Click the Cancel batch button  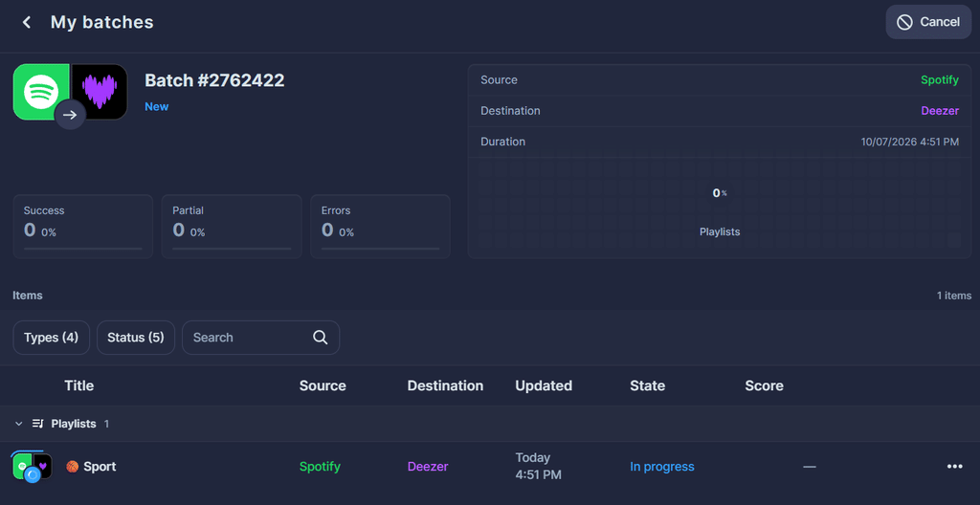[x=928, y=22]
